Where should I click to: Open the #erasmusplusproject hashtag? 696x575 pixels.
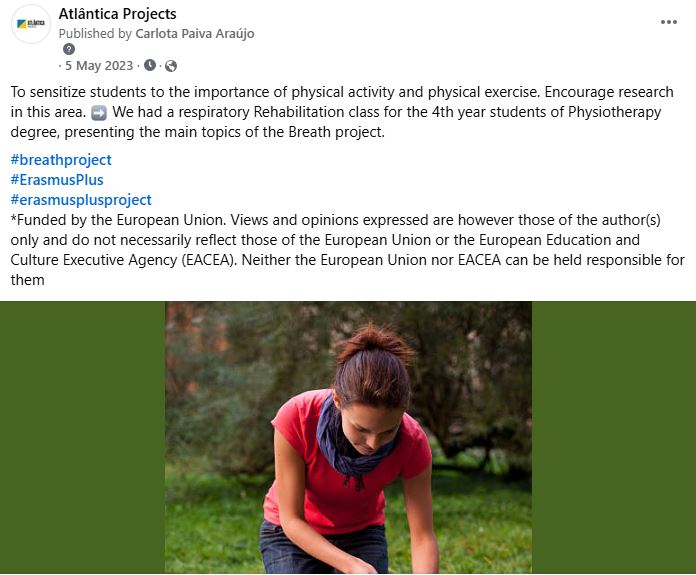pos(81,200)
